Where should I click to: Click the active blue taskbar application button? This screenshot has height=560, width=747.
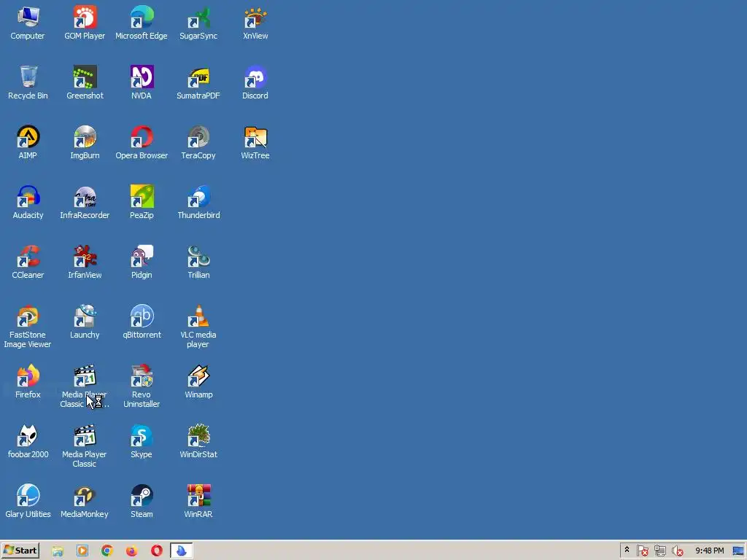pyautogui.click(x=182, y=551)
